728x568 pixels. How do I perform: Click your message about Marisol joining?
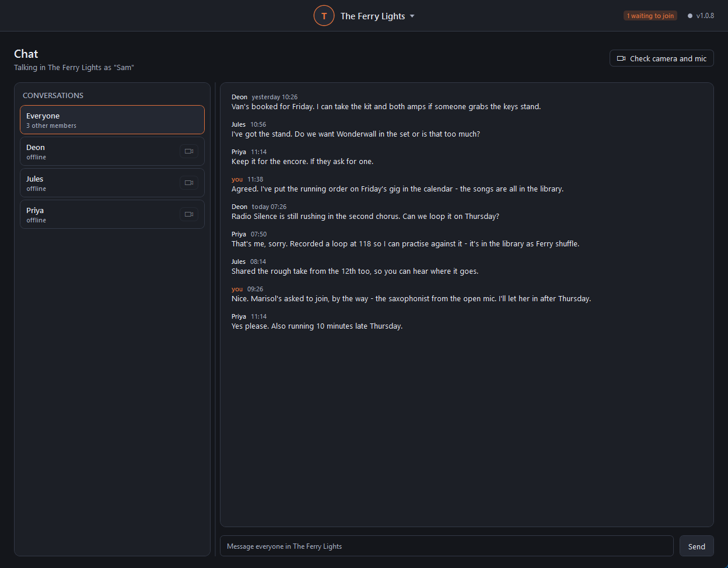point(411,299)
